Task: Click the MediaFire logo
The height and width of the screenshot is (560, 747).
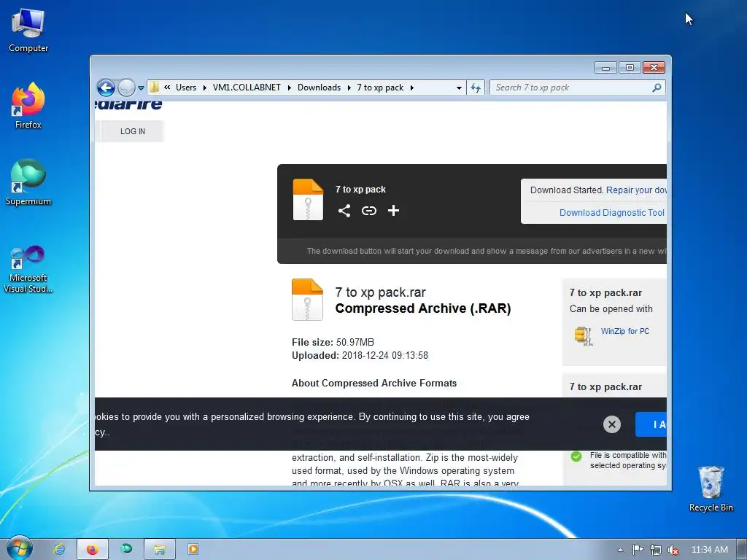Action: tap(128, 104)
